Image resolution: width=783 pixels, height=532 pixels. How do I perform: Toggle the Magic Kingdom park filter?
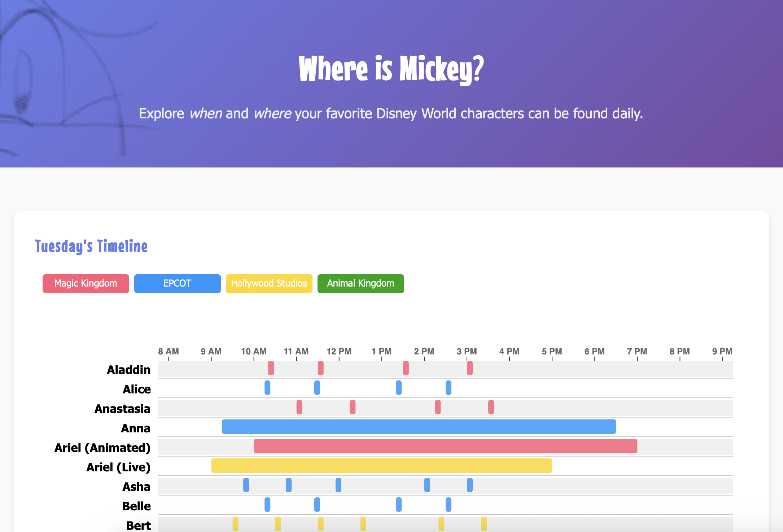[86, 283]
